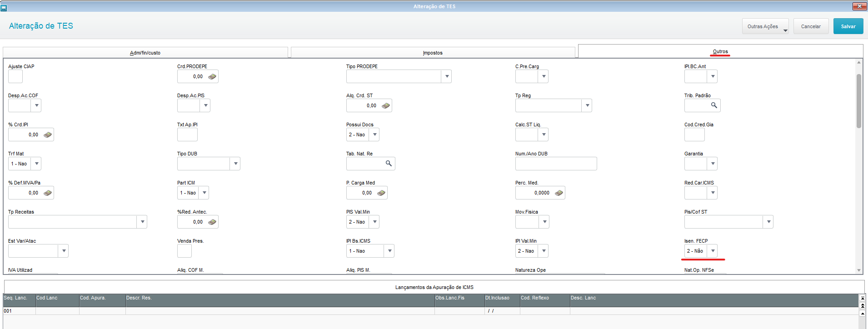
Task: Open the Isen. FECP dropdown
Action: [713, 251]
